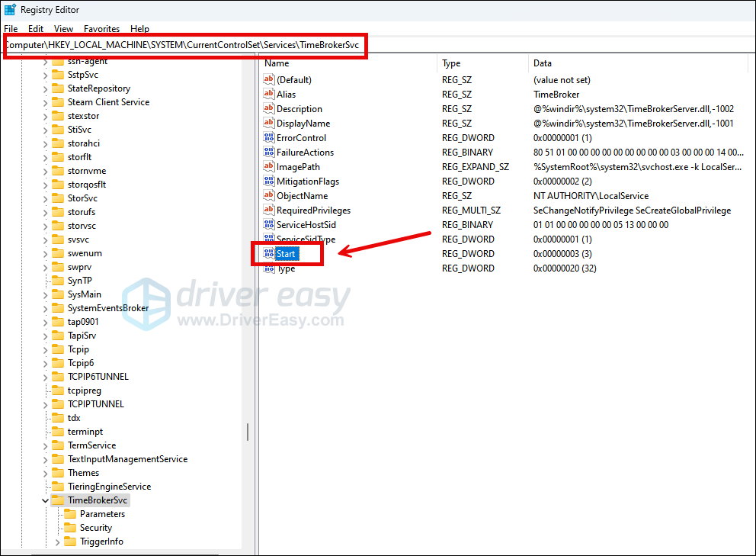
Task: Open the Edit menu
Action: coord(36,29)
